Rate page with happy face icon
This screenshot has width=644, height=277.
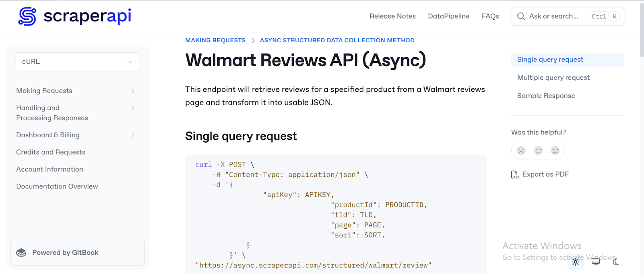[555, 151]
